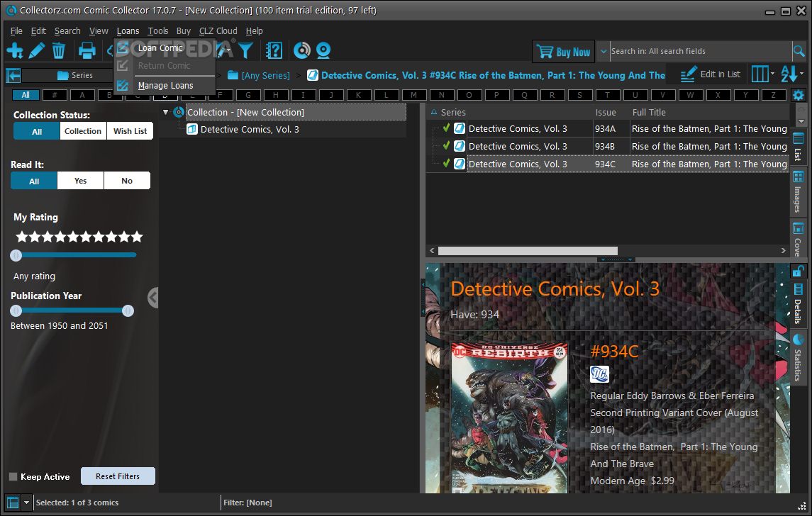Set Collection Status to Collection
Image resolution: width=812 pixels, height=516 pixels.
(83, 131)
